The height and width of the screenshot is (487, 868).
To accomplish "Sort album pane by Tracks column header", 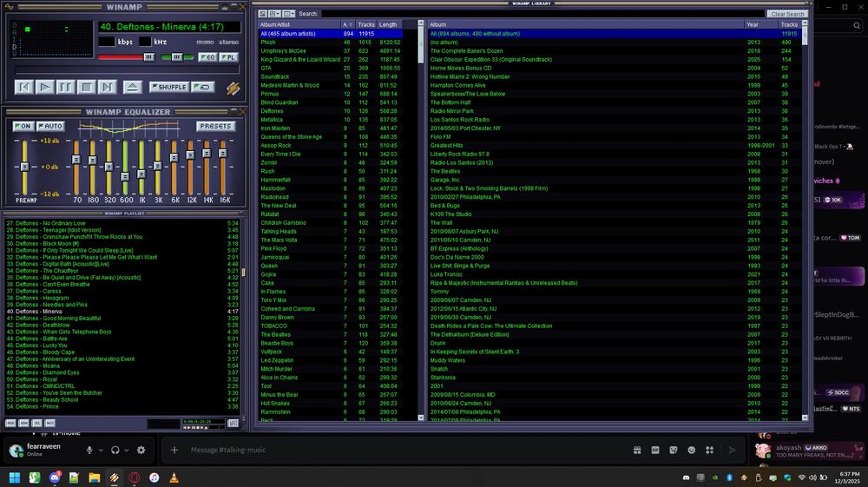I will (789, 24).
